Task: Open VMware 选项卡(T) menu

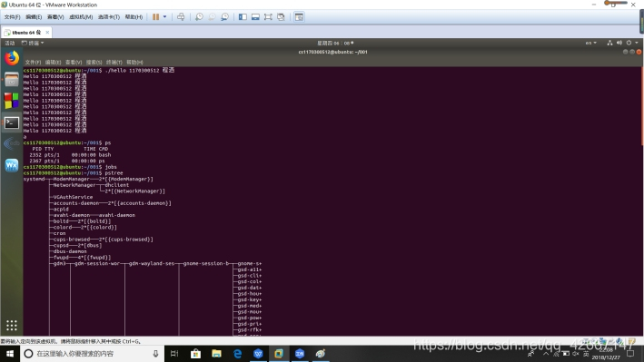Action: [109, 17]
